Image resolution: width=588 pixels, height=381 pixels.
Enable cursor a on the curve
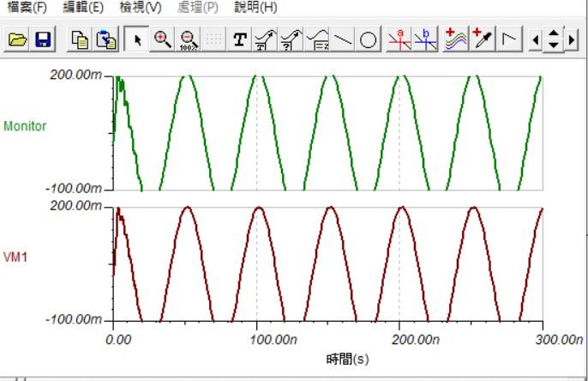[399, 39]
